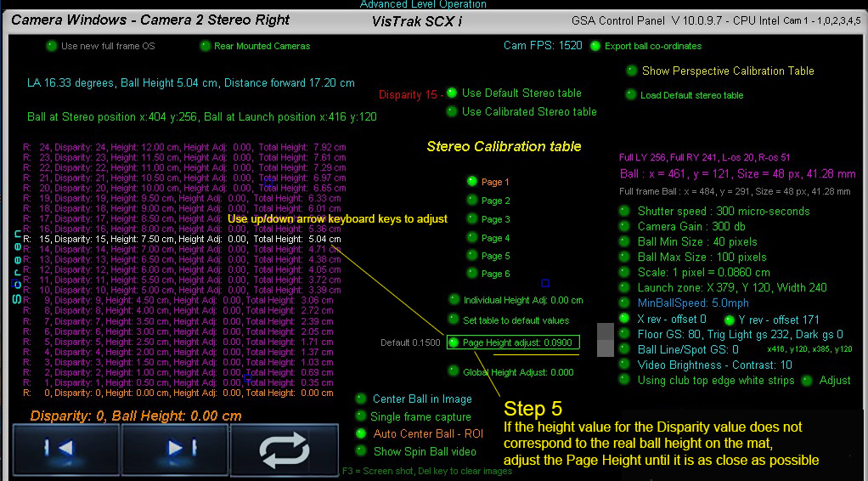Viewport: 868px width, 481px height.
Task: Select disparity row R: 7
Action: [179, 321]
